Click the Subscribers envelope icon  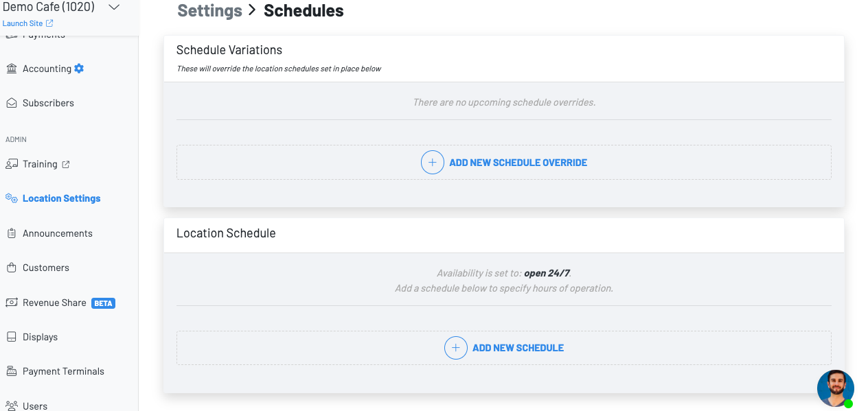[11, 103]
